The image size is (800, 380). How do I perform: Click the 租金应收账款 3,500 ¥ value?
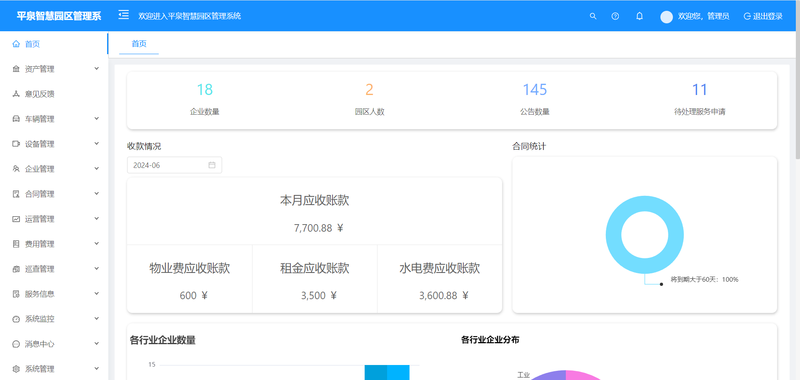319,295
